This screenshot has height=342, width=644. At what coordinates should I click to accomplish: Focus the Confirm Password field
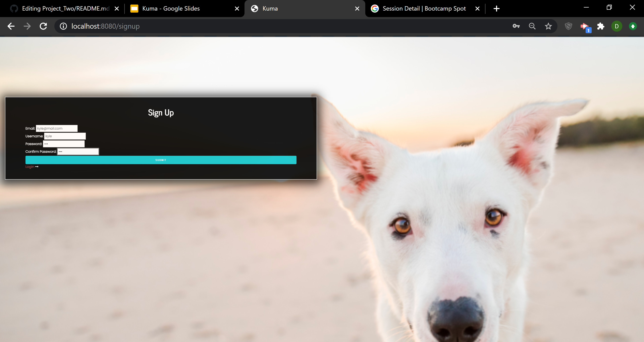tap(78, 152)
